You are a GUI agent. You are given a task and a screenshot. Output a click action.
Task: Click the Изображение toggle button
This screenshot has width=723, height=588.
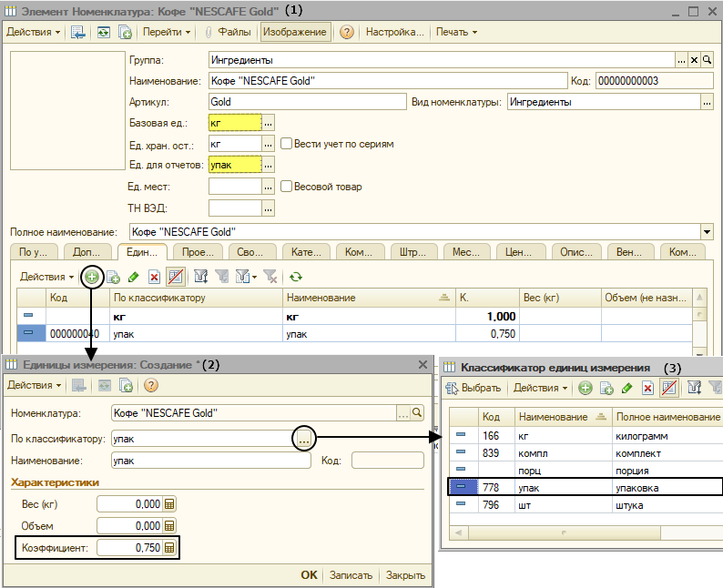coord(295,32)
